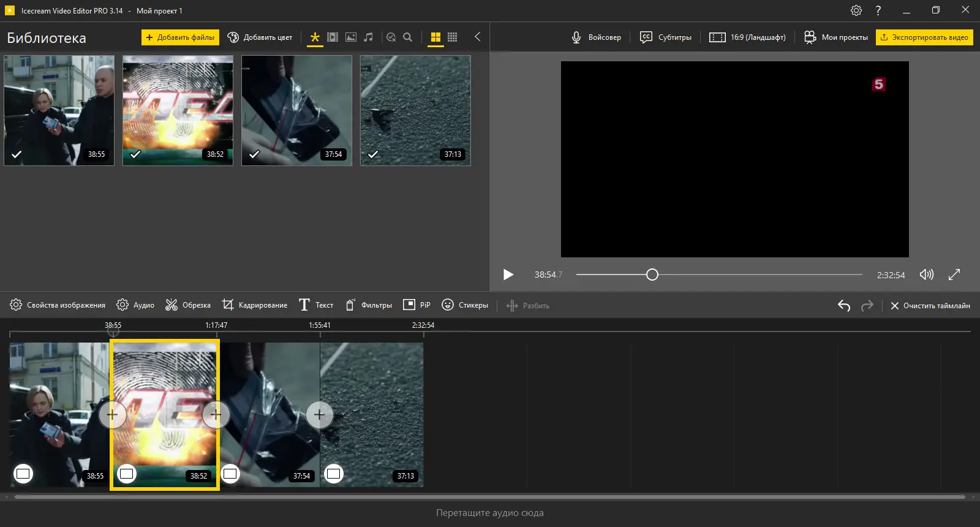
Task: Toggle the preview volume speaker
Action: coord(927,275)
